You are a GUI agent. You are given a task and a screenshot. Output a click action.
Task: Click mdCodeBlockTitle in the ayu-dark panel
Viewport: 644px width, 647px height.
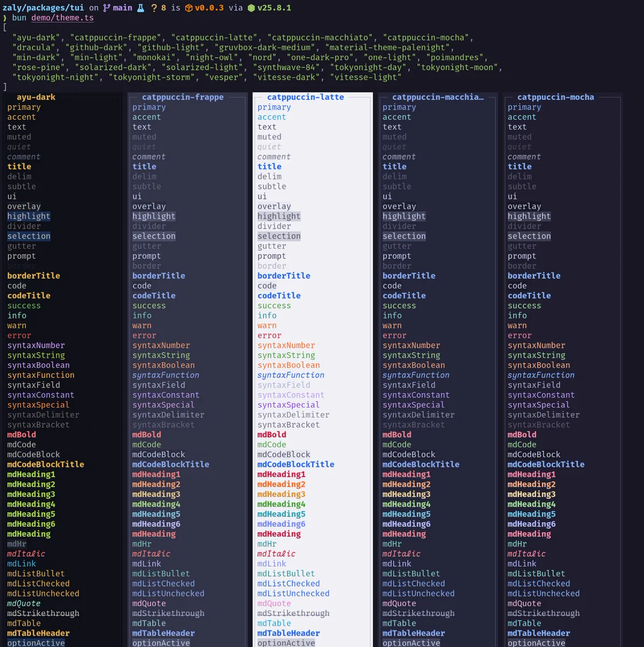tap(45, 464)
